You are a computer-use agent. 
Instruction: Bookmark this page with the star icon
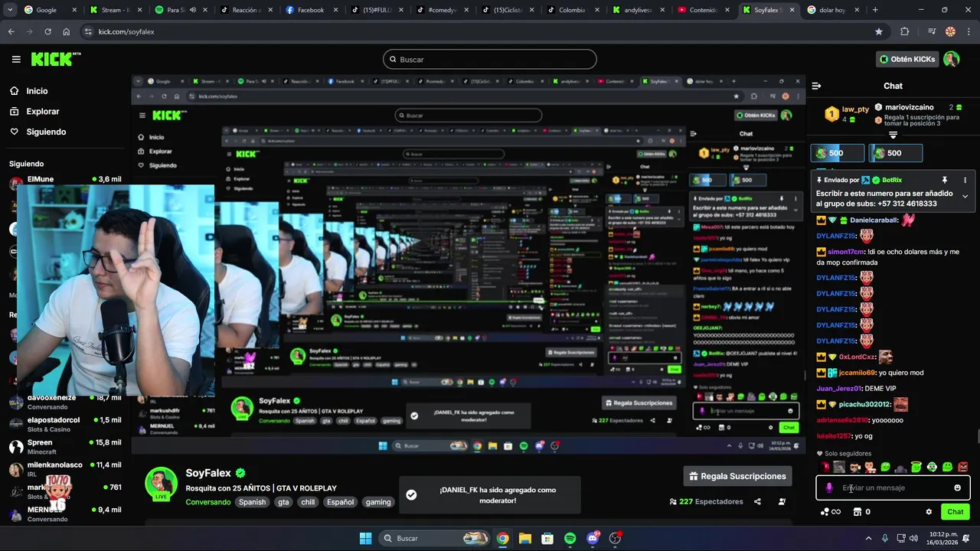879,31
